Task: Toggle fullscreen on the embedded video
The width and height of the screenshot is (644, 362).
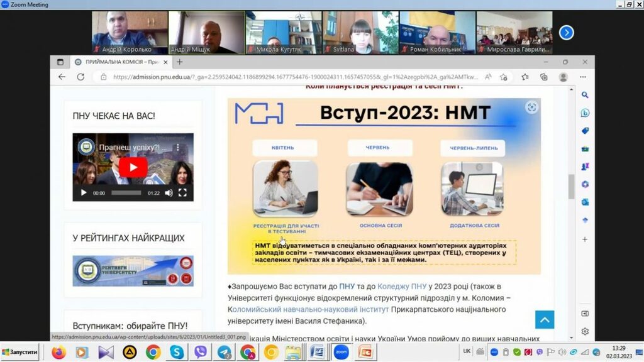Action: (182, 193)
